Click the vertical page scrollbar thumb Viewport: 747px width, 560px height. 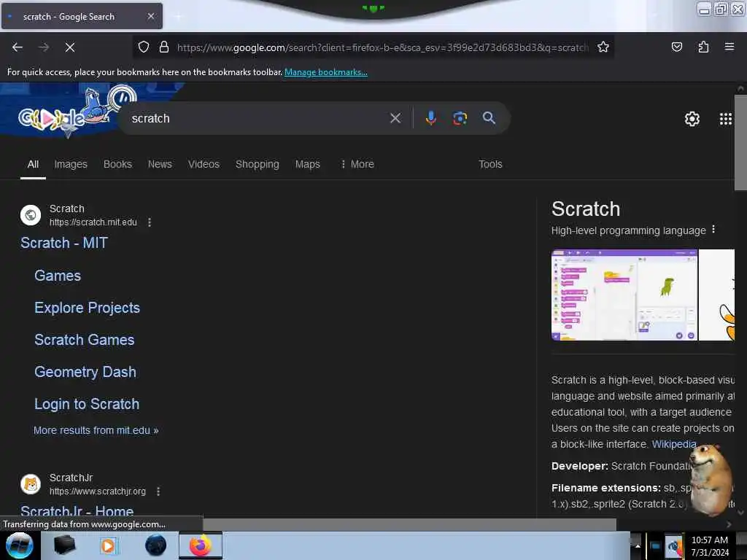click(740, 142)
